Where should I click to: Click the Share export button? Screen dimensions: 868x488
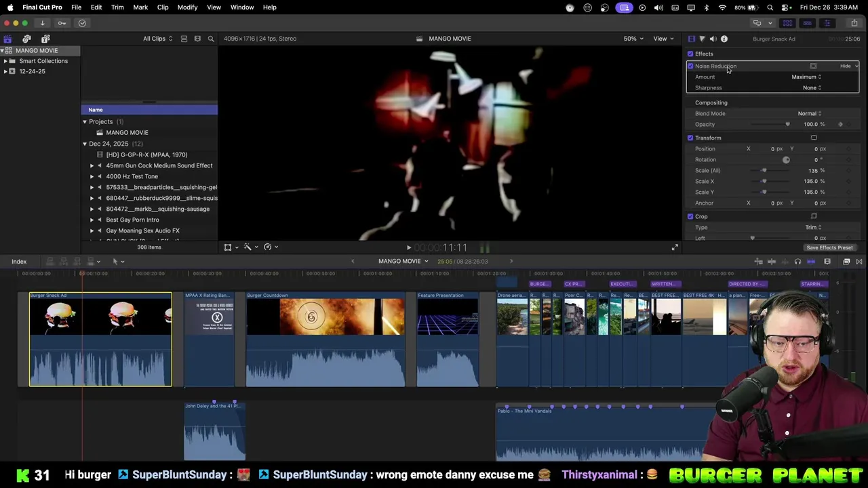[854, 23]
